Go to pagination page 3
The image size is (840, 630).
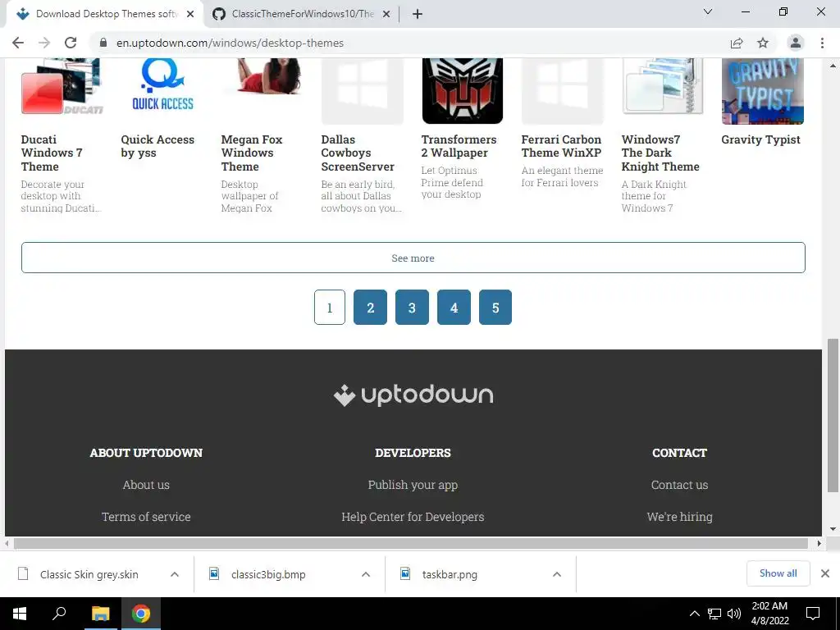click(x=412, y=308)
